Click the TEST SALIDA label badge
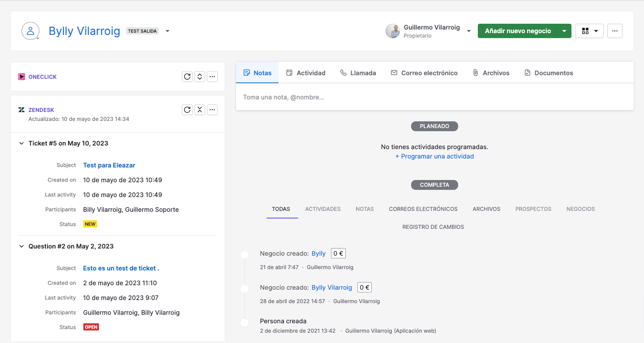This screenshot has width=644, height=343. [x=142, y=31]
